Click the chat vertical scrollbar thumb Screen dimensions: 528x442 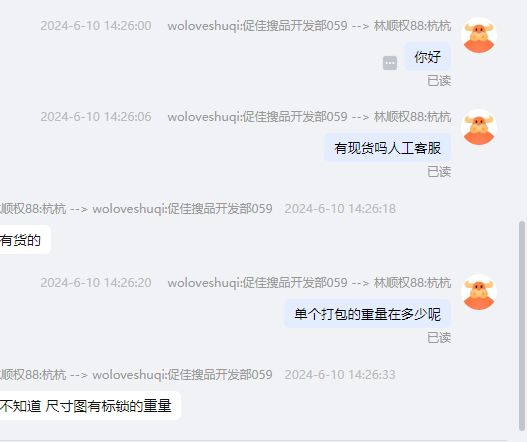pos(522,326)
